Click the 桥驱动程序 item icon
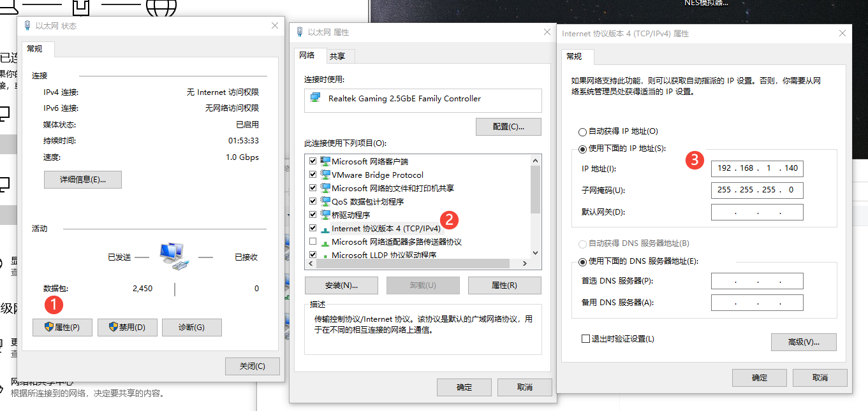 coord(325,215)
